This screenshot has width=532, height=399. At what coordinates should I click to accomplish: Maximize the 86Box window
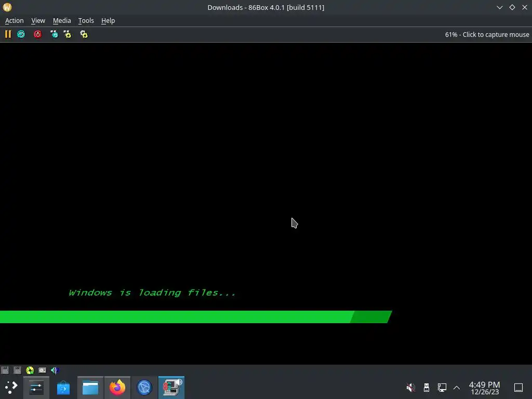pos(512,7)
